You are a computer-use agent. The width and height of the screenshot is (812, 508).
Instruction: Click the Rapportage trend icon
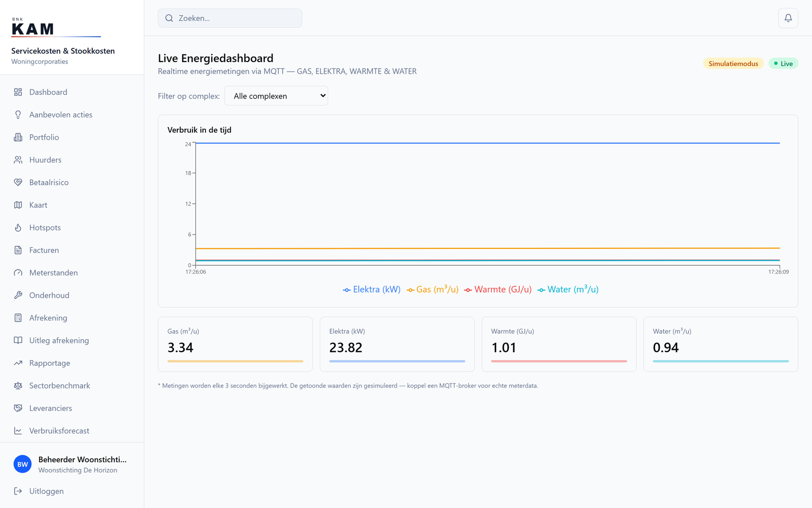coord(18,363)
